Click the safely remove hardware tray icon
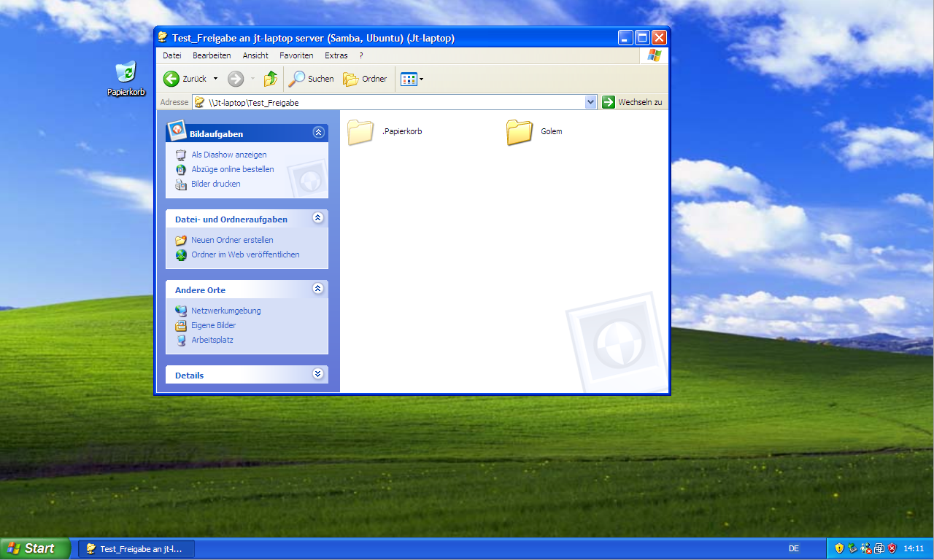 [852, 548]
